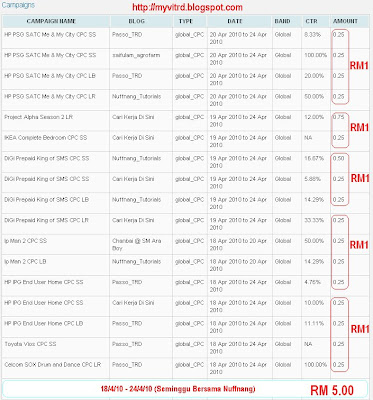Click Global band in Toyota Vios row
Screen dimensions: 373x400
click(x=283, y=344)
